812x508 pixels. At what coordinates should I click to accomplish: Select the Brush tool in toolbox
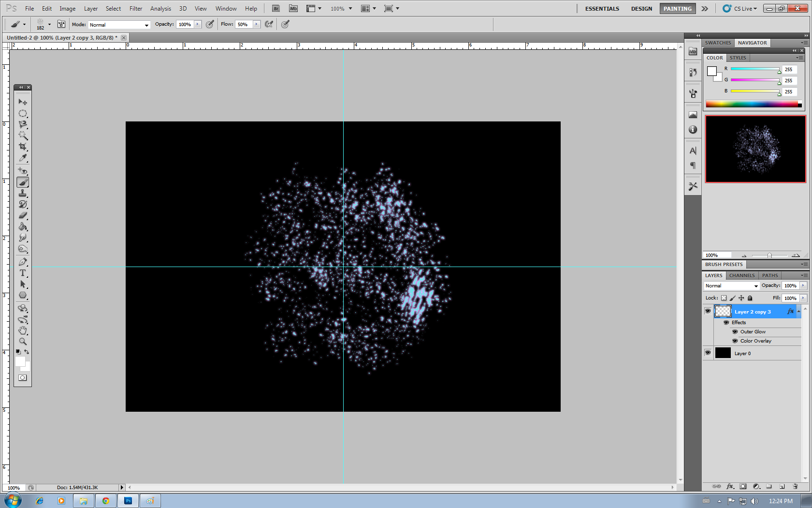(23, 182)
